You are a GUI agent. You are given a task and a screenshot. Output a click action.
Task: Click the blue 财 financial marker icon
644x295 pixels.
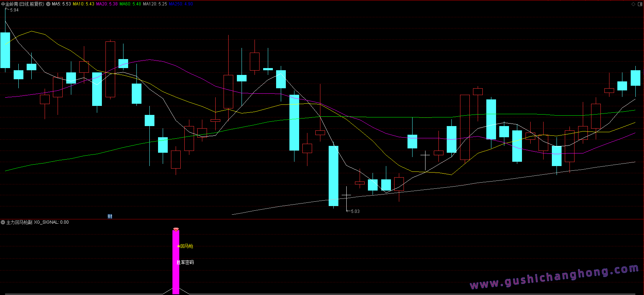[x=110, y=216]
